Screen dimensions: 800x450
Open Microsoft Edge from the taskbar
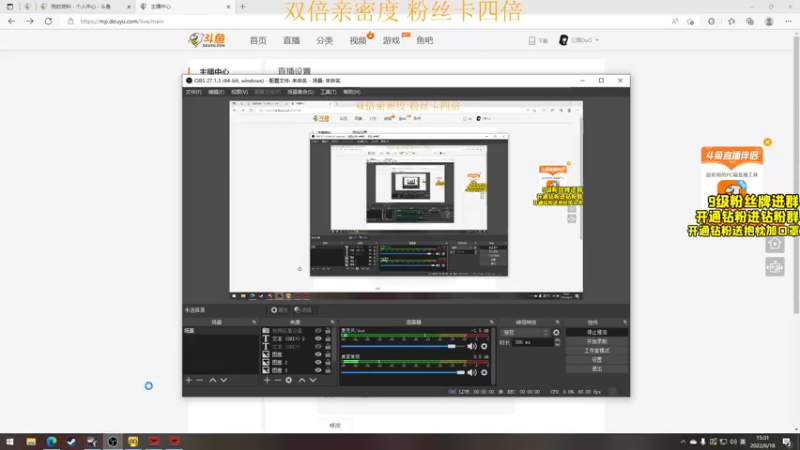52,441
